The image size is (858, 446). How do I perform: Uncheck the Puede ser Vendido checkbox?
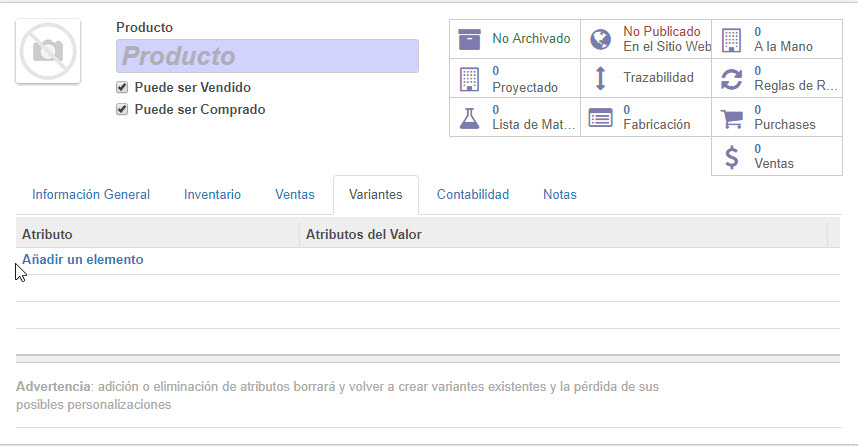point(122,87)
